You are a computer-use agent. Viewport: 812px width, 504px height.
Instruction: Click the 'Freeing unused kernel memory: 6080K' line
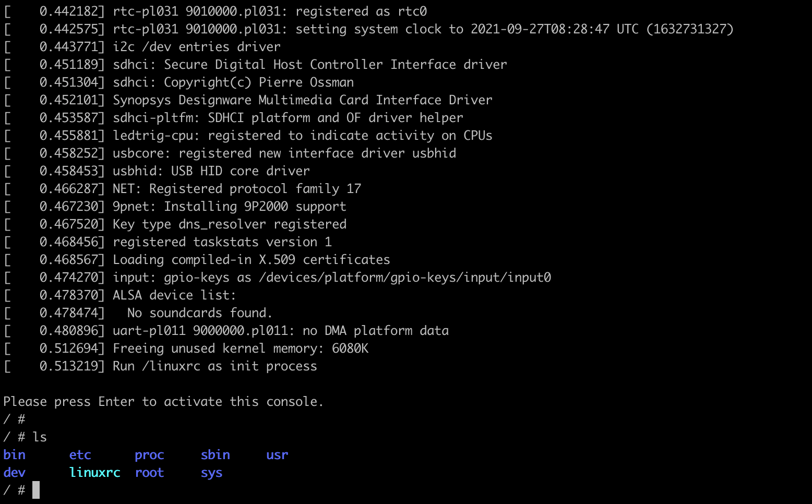coord(241,349)
